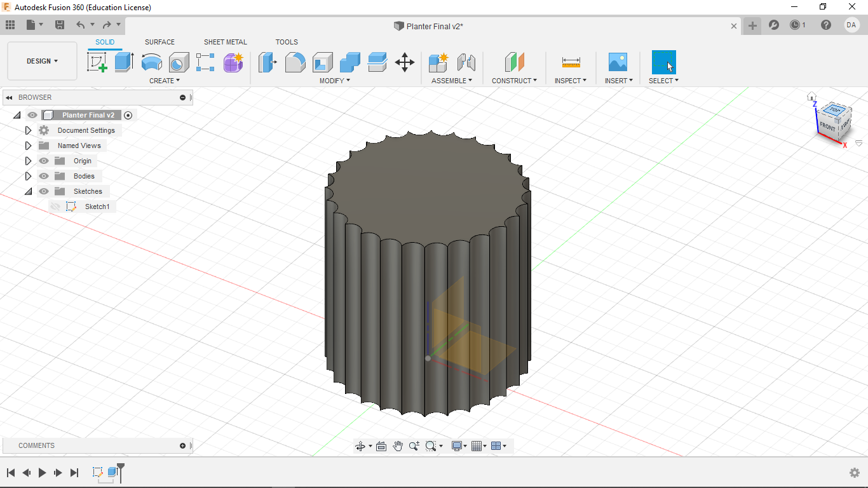Activate the Planter Final v2 radio button
Image resolution: width=868 pixels, height=488 pixels.
click(128, 115)
